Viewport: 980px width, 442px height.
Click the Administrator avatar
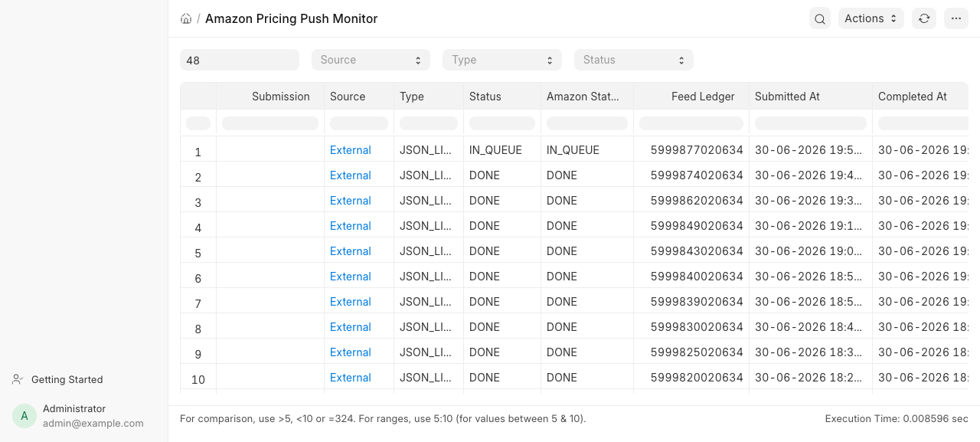click(x=24, y=416)
